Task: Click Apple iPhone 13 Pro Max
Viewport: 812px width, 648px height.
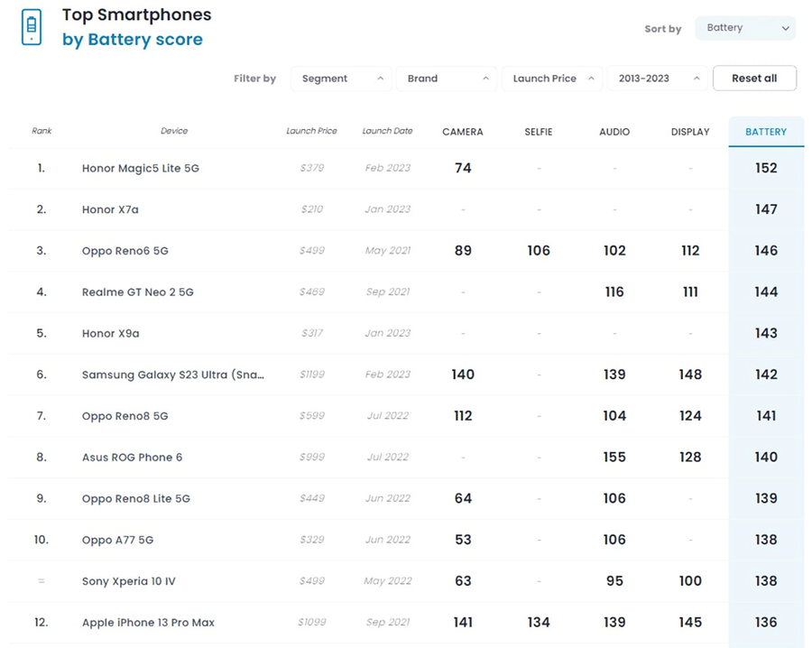Action: coord(148,623)
